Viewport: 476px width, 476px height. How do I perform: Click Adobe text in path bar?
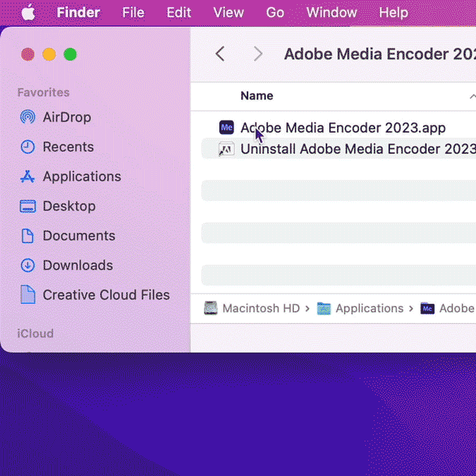point(458,308)
